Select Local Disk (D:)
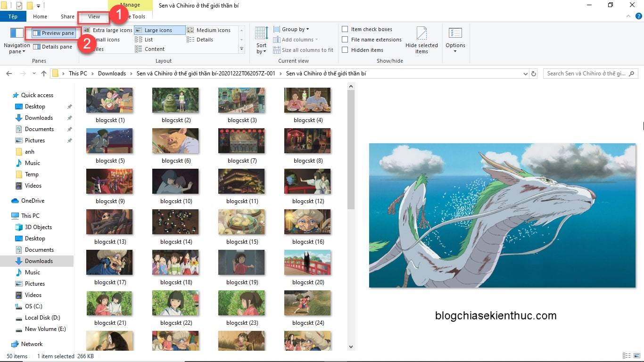Screen dimensions: 644x362 pyautogui.click(x=38, y=318)
